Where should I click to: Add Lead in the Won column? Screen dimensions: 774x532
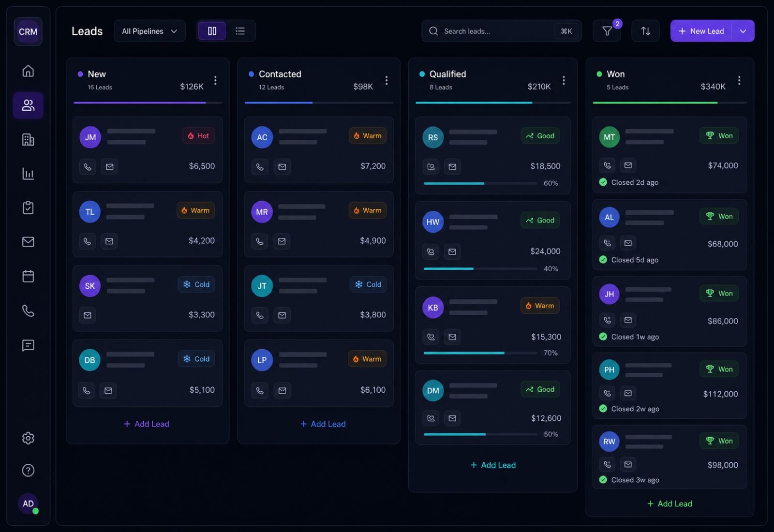670,503
